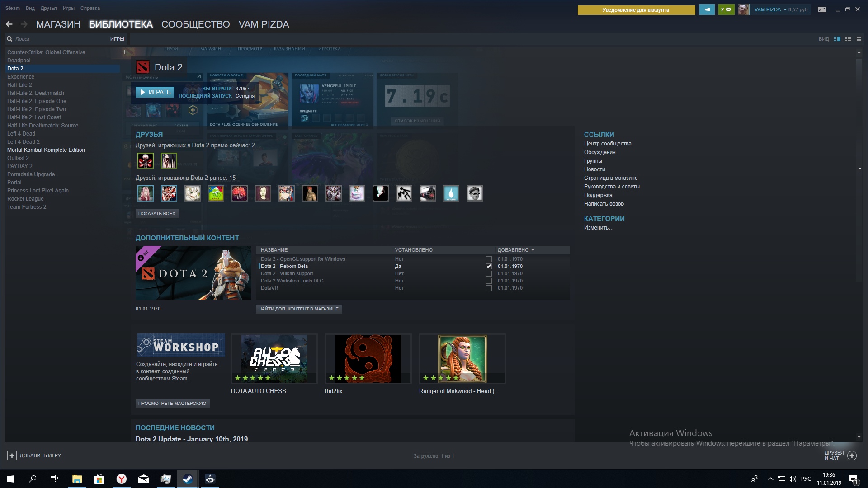Viewport: 868px width, 488px height.
Task: Open the Игры menu
Action: coord(69,8)
